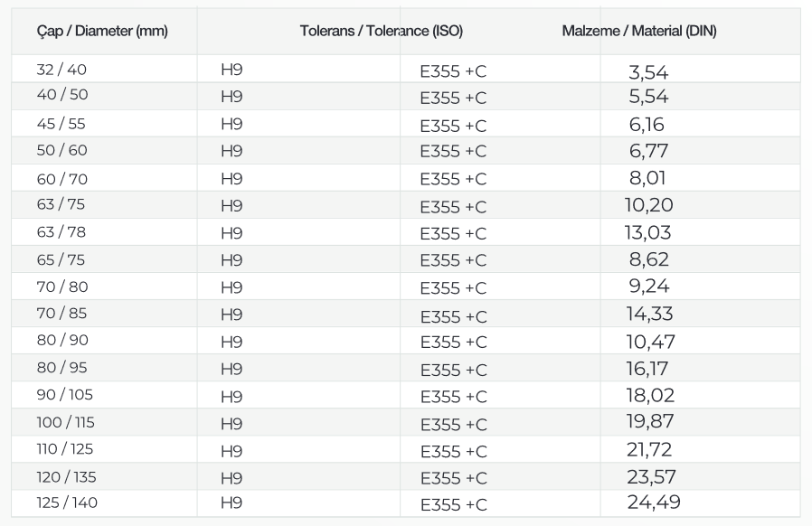Click H9 in the 50 / 60 row
The image size is (812, 526).
(231, 151)
